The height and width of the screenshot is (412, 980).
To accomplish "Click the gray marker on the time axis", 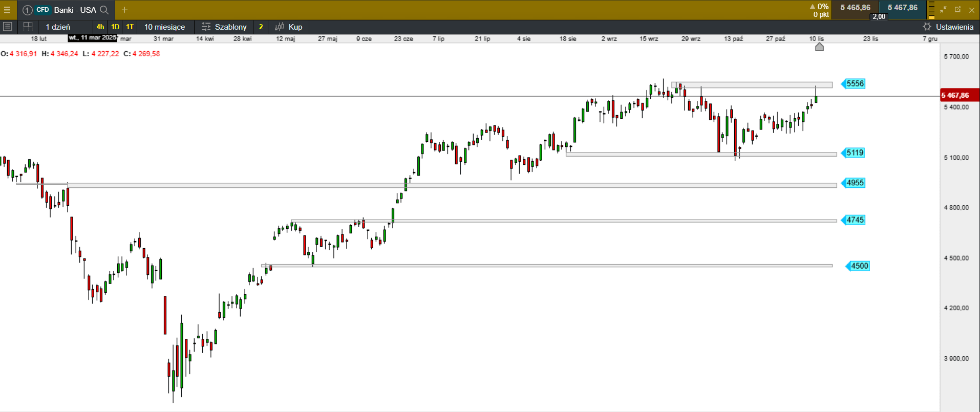I will (x=819, y=47).
